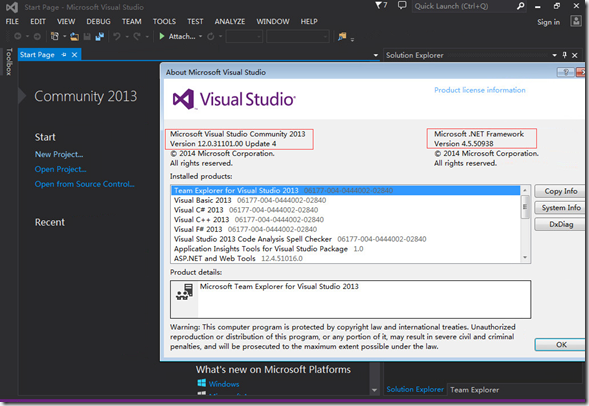Click the Visual Studio logo in title bar
Screen dimensions: 589x406
[12, 7]
